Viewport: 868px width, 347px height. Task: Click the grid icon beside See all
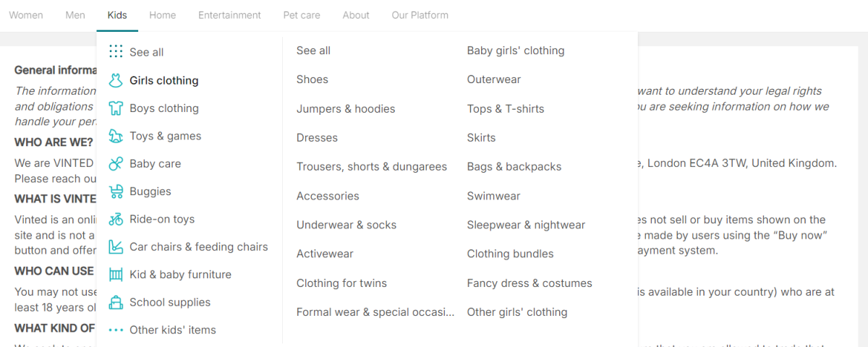point(116,51)
